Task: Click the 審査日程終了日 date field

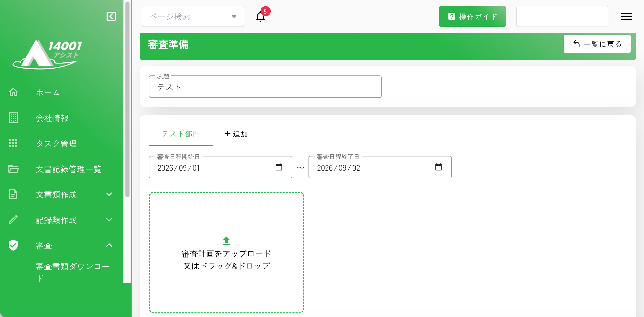Action: tap(380, 167)
